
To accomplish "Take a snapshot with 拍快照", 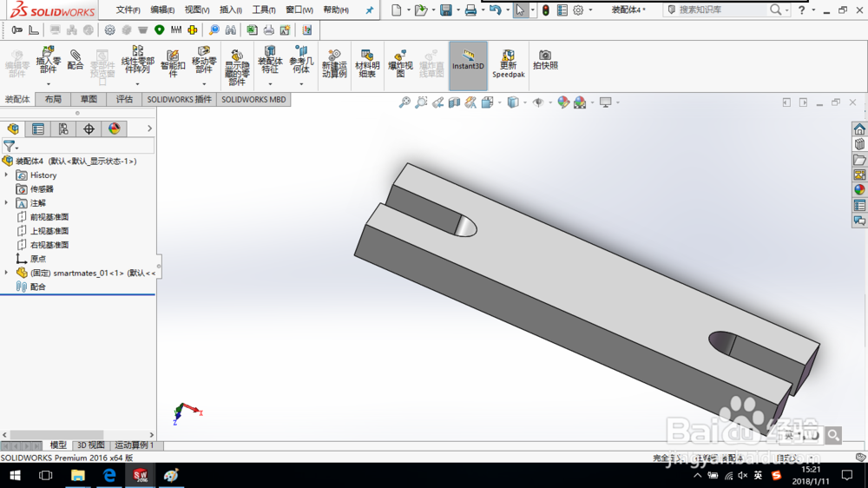I will pos(545,60).
